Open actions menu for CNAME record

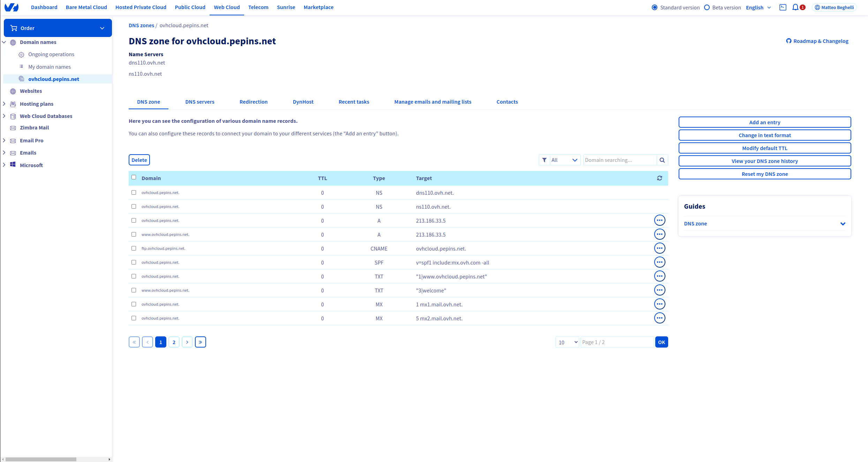[x=659, y=248]
